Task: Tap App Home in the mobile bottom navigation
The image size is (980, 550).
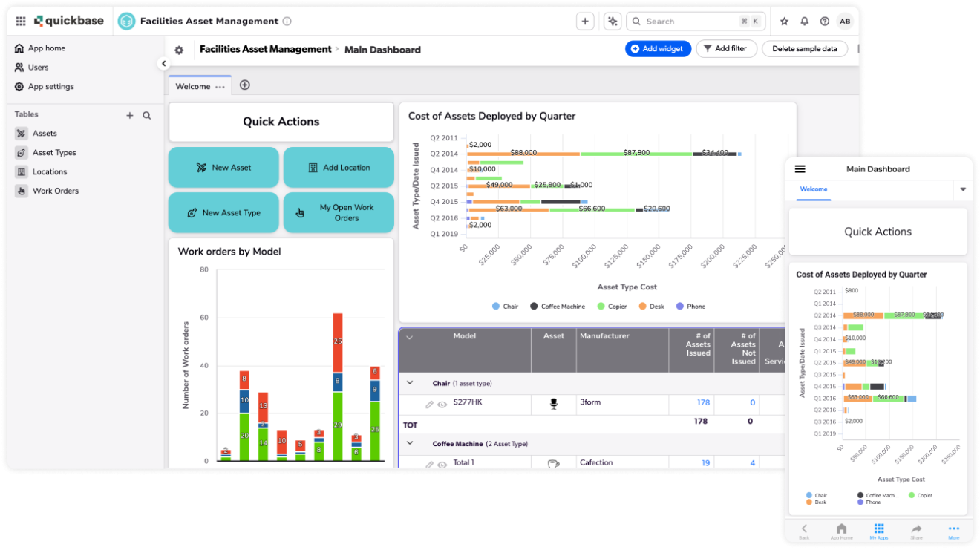Action: point(841,530)
